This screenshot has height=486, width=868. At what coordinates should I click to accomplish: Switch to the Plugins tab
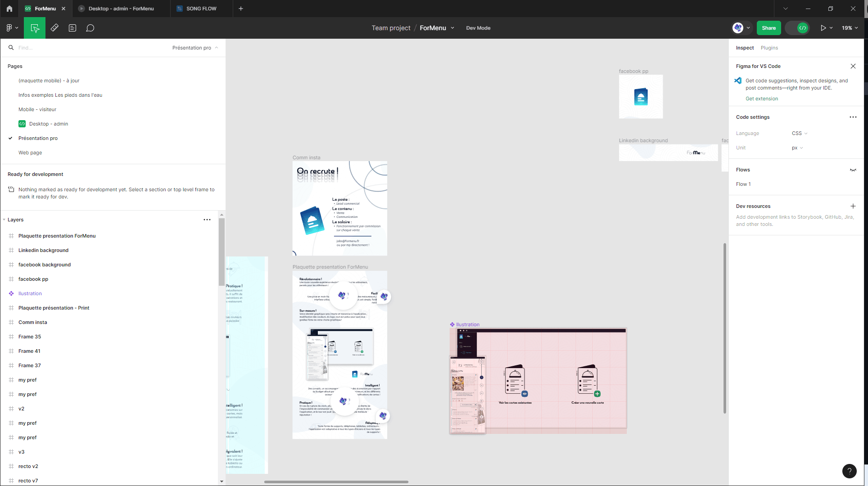pos(769,48)
